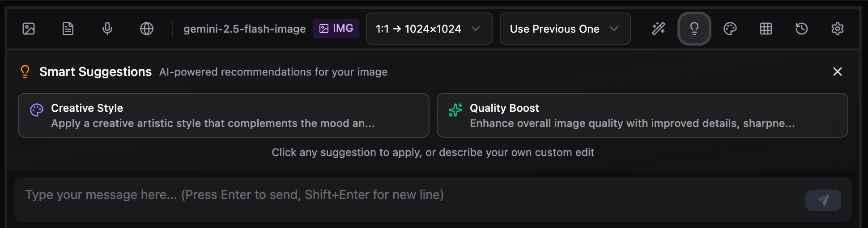Click the Smart Suggestions heading
Image resolution: width=868 pixels, height=228 pixels.
tap(95, 72)
